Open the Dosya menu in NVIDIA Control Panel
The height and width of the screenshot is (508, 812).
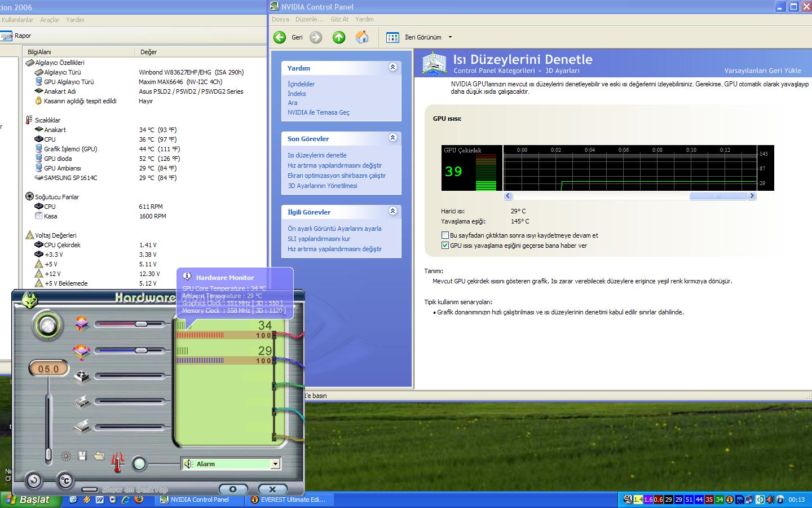pyautogui.click(x=280, y=19)
